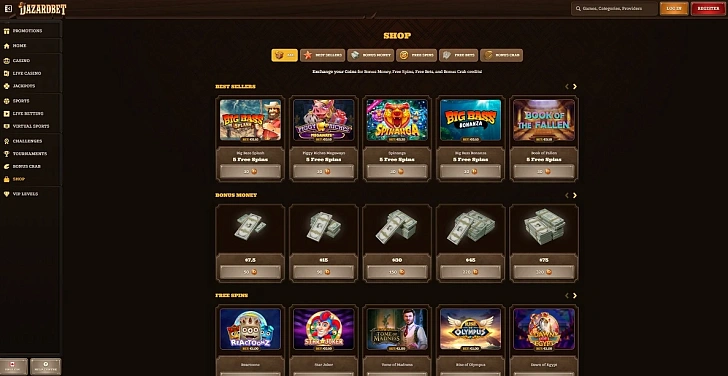Select the Bonus Money filter tab
The height and width of the screenshot is (376, 728).
click(370, 55)
